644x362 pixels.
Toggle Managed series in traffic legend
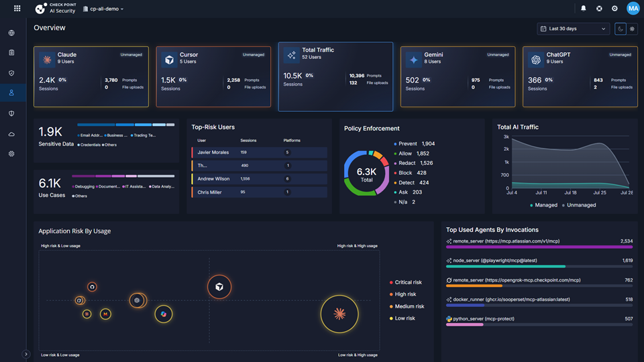point(543,205)
